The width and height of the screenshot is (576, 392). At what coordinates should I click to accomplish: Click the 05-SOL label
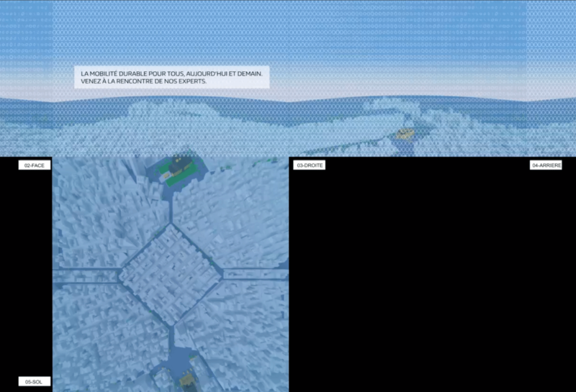pyautogui.click(x=35, y=381)
